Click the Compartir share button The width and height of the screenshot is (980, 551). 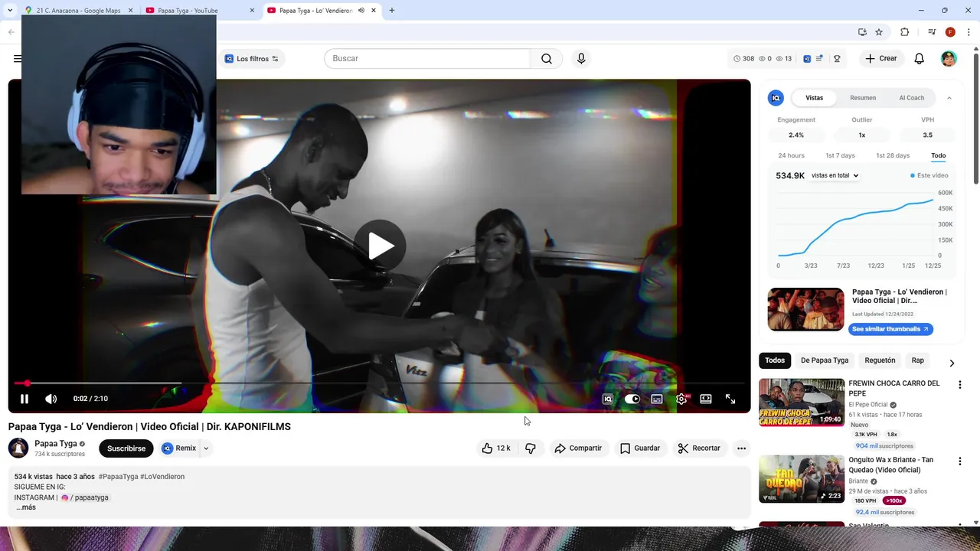pos(579,448)
